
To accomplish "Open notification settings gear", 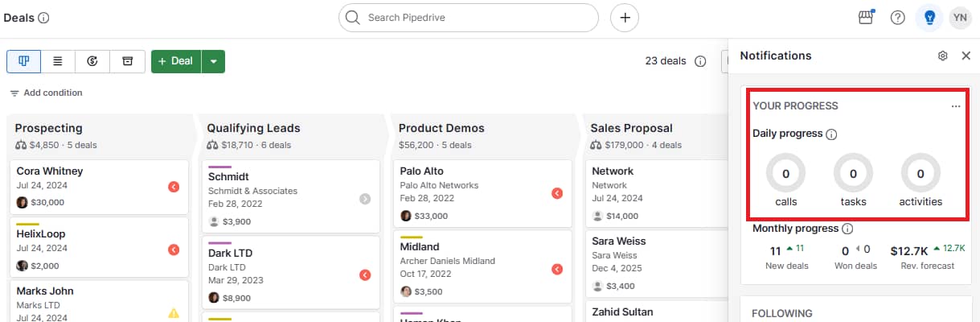I will pos(943,56).
